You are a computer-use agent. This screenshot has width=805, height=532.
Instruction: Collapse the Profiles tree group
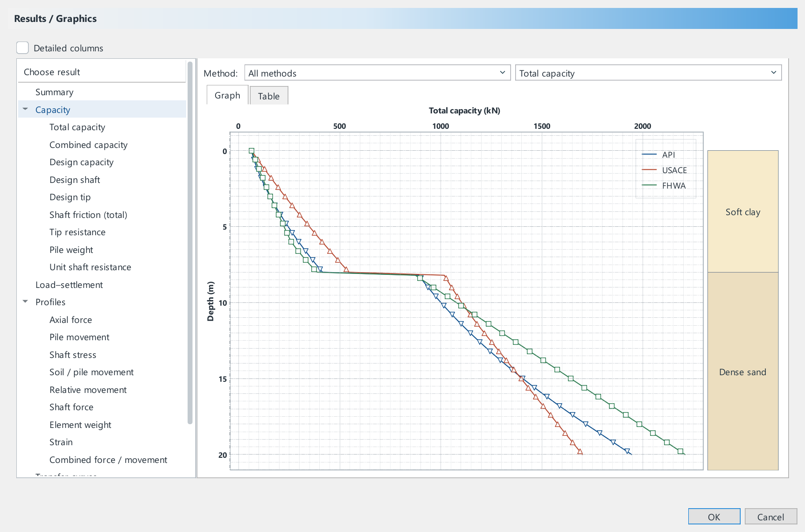(x=26, y=301)
